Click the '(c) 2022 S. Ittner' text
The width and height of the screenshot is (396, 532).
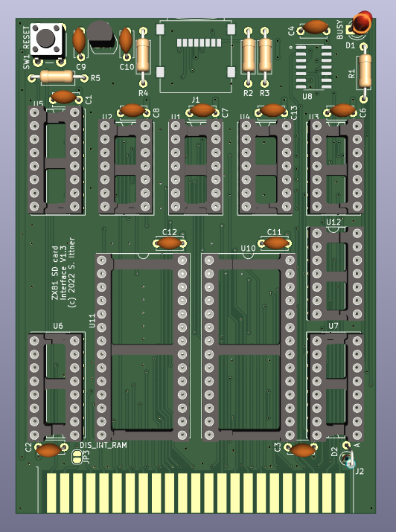[71, 272]
